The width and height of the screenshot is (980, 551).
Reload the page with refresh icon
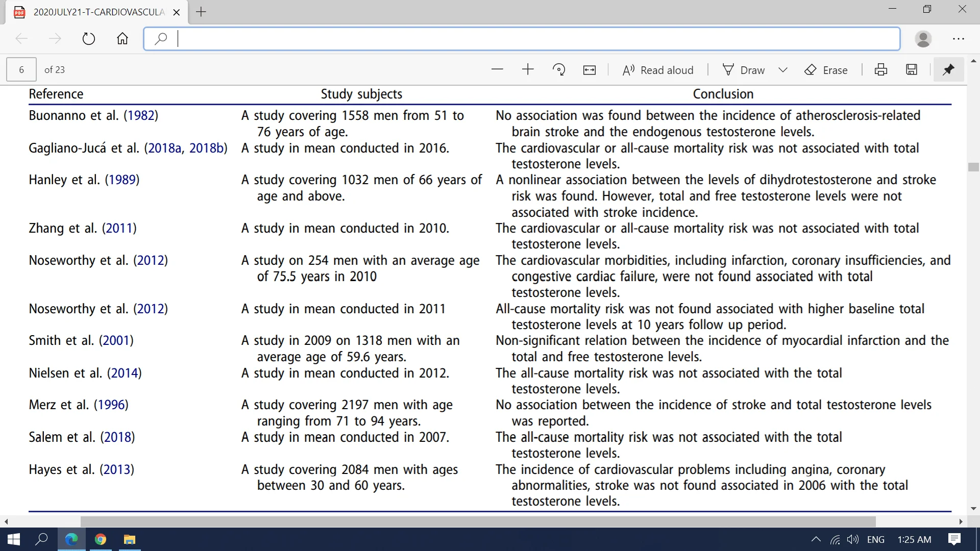point(89,39)
